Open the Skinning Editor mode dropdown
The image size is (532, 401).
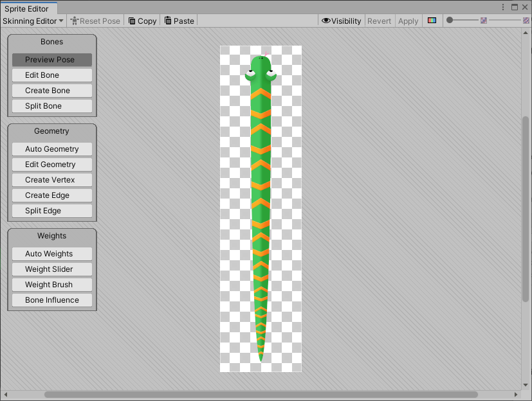[x=33, y=21]
